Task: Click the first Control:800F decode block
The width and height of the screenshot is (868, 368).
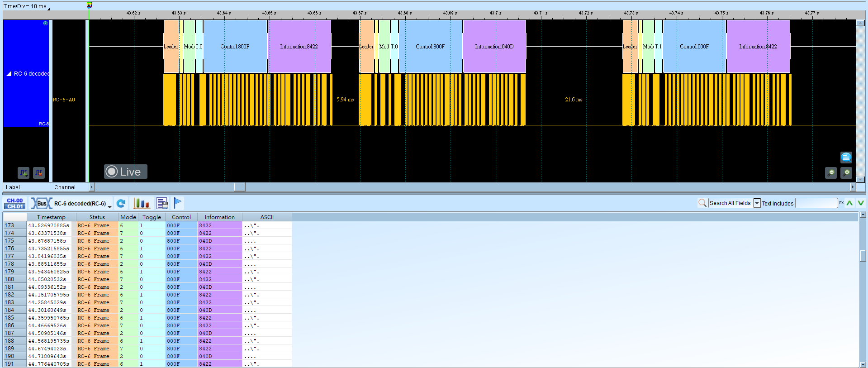Action: point(235,46)
